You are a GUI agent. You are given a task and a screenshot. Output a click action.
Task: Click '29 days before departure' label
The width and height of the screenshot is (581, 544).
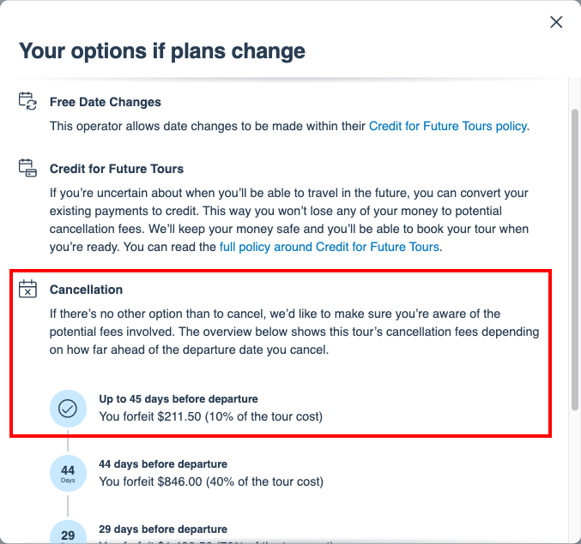tap(163, 529)
